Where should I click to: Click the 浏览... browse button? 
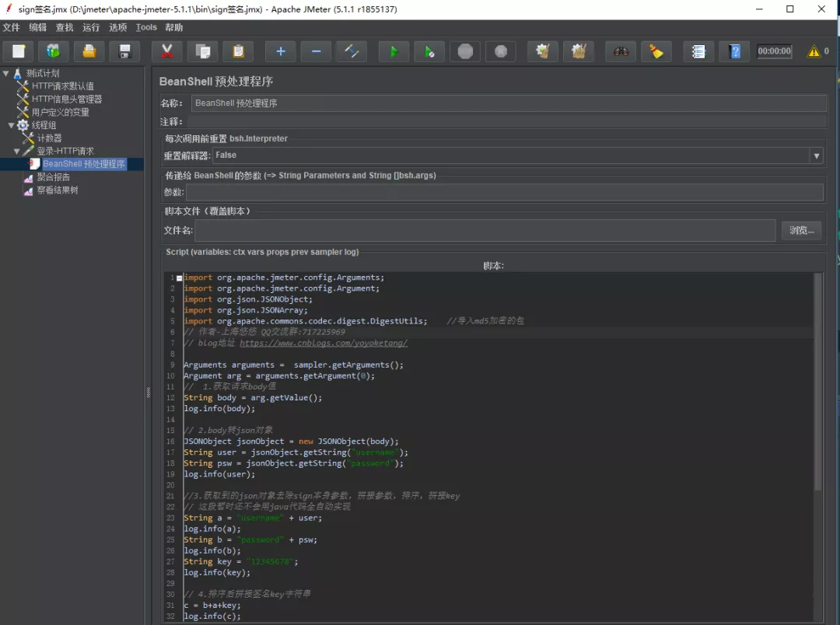[801, 230]
